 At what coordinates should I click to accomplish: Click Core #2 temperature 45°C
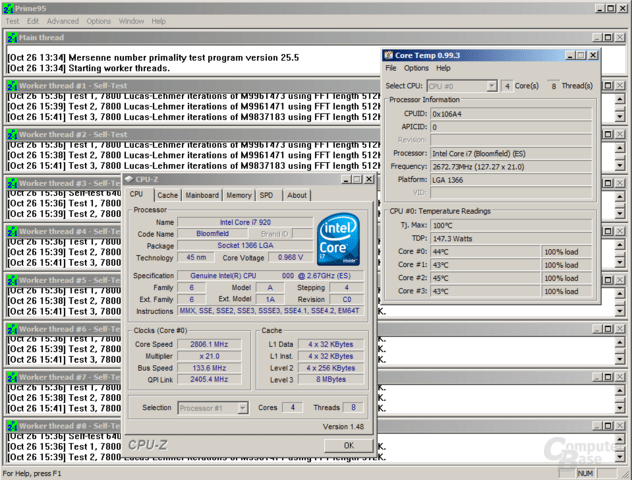[485, 278]
